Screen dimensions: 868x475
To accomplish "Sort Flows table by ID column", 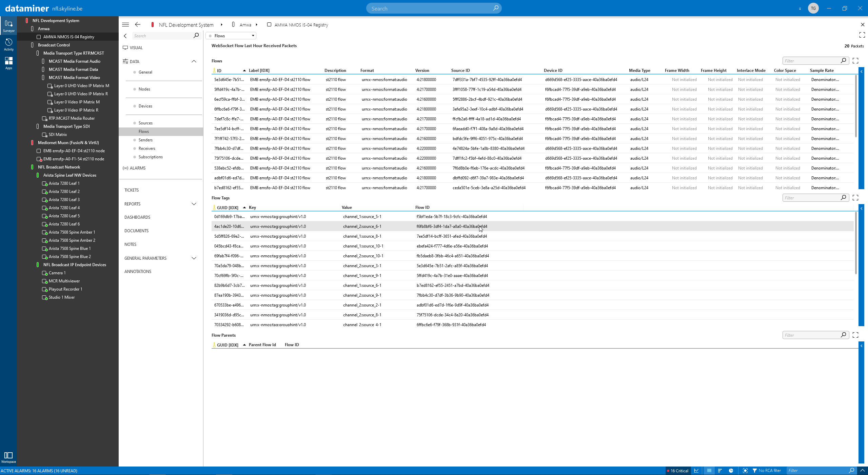I will click(219, 71).
